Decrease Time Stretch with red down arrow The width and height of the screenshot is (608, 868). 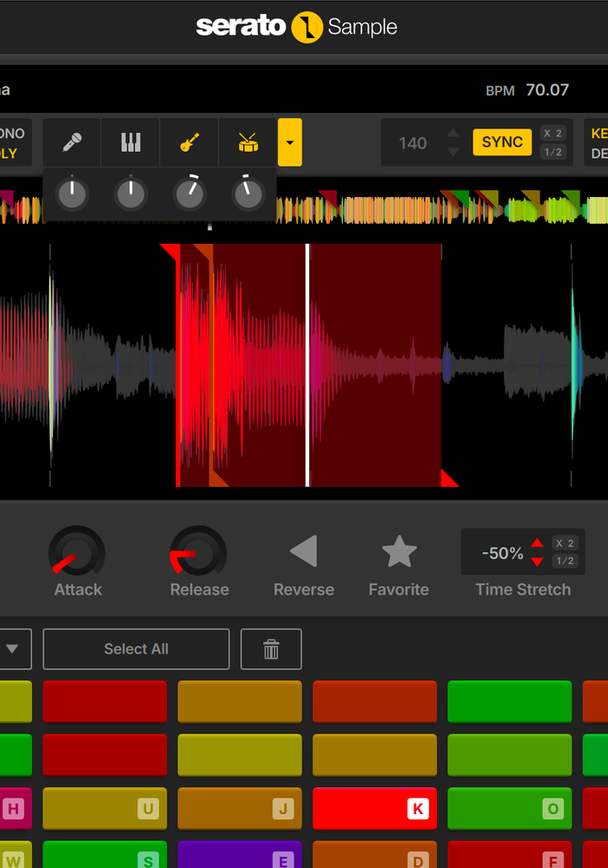tap(537, 562)
